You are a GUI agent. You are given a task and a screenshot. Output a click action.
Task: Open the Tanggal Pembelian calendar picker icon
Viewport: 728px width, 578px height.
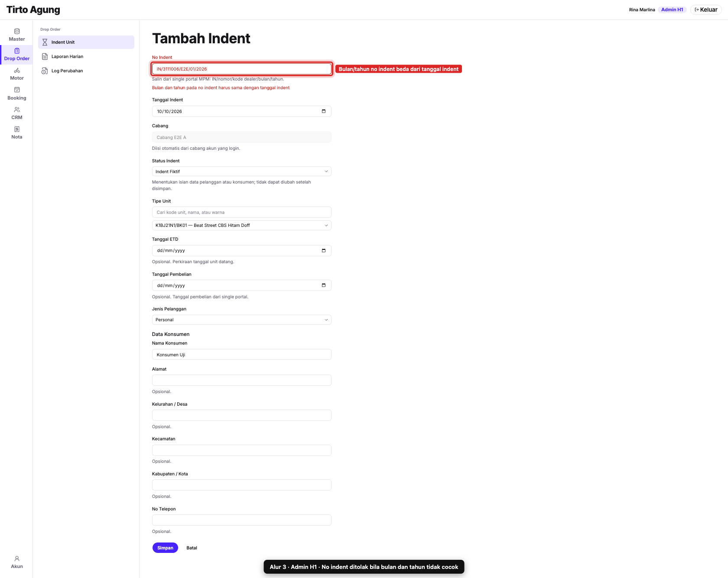click(x=324, y=285)
